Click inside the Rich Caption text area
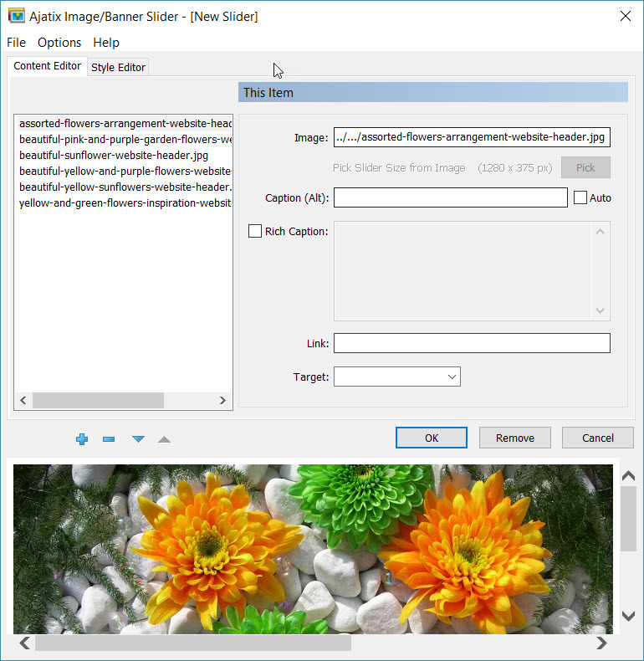This screenshot has height=661, width=644. pyautogui.click(x=463, y=271)
